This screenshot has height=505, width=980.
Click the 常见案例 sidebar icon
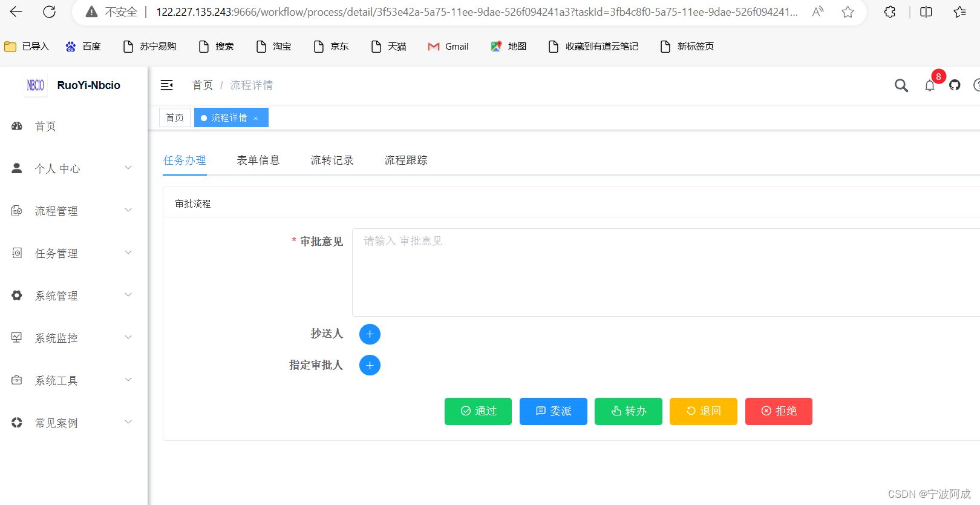[x=17, y=423]
